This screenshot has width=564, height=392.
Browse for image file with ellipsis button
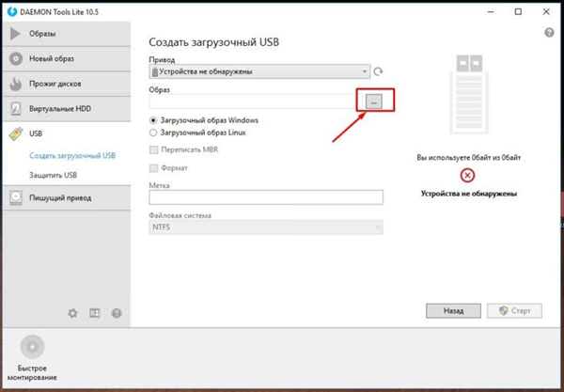pyautogui.click(x=374, y=102)
